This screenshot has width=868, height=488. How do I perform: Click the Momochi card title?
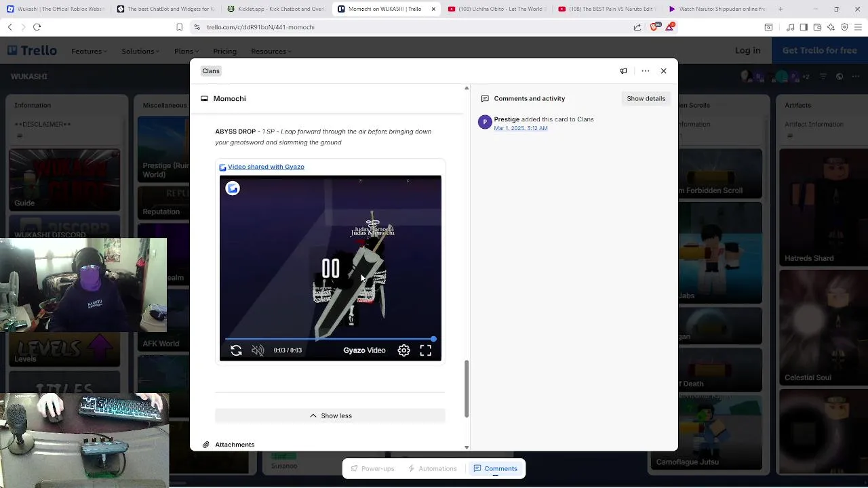tap(230, 98)
